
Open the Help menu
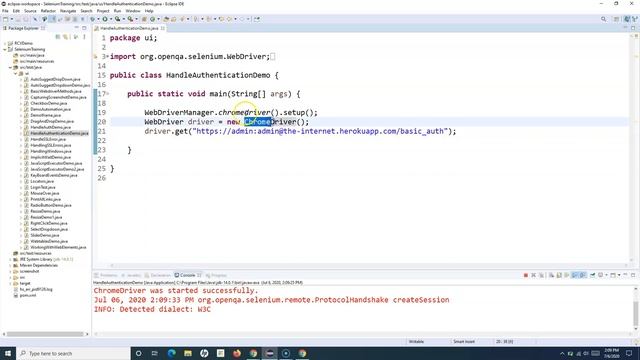click(x=149, y=11)
